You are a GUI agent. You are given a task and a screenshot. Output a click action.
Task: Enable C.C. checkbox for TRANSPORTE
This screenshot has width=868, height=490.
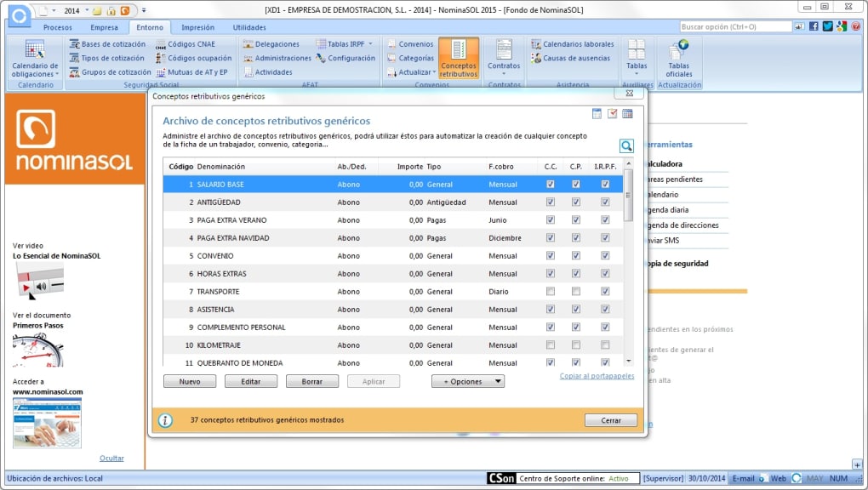(x=551, y=291)
